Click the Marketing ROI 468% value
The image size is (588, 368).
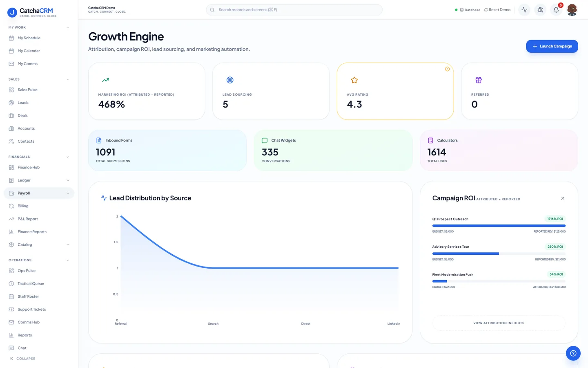click(111, 104)
